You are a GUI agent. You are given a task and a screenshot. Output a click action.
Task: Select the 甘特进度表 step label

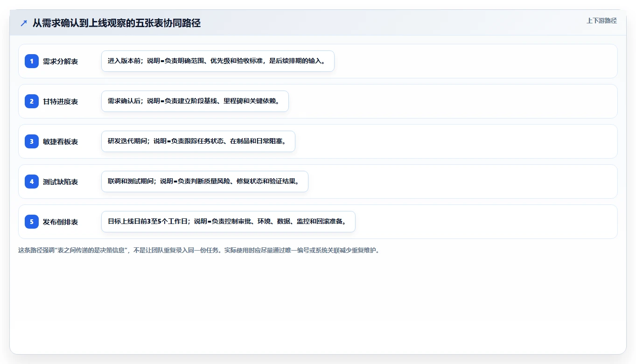[61, 101]
